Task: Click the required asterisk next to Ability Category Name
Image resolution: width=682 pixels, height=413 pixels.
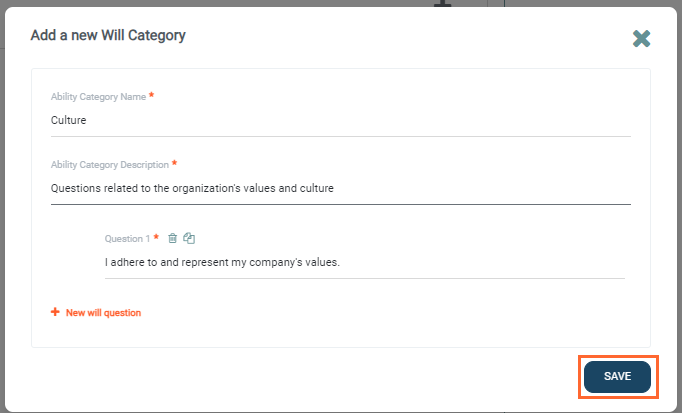Action: tap(152, 95)
